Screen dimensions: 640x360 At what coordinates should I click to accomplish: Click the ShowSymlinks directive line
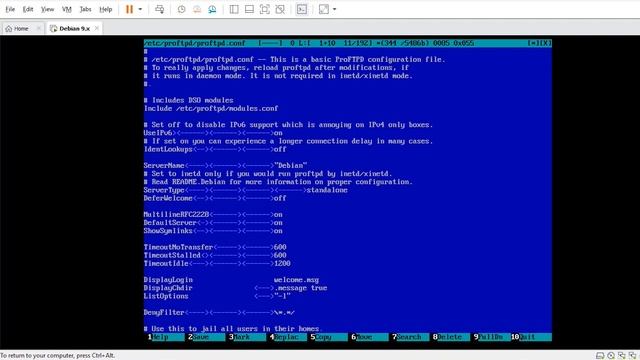(213, 231)
